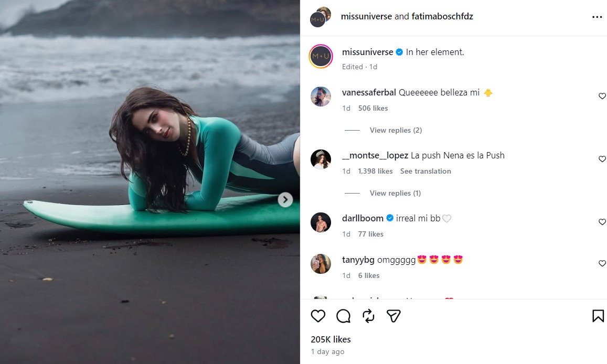The width and height of the screenshot is (607, 364).
Task: Go to the next photo arrow
Action: point(285,199)
